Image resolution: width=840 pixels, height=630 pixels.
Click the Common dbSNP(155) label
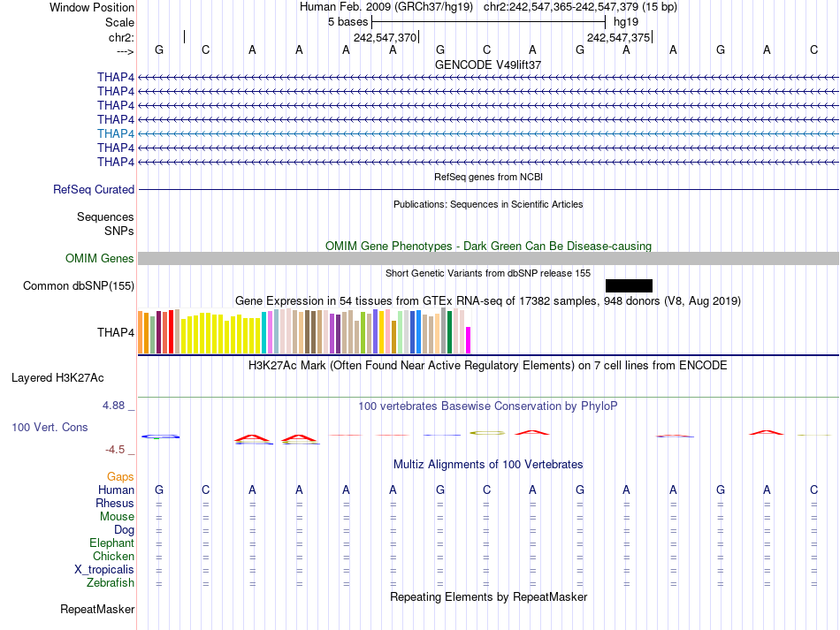coord(79,285)
